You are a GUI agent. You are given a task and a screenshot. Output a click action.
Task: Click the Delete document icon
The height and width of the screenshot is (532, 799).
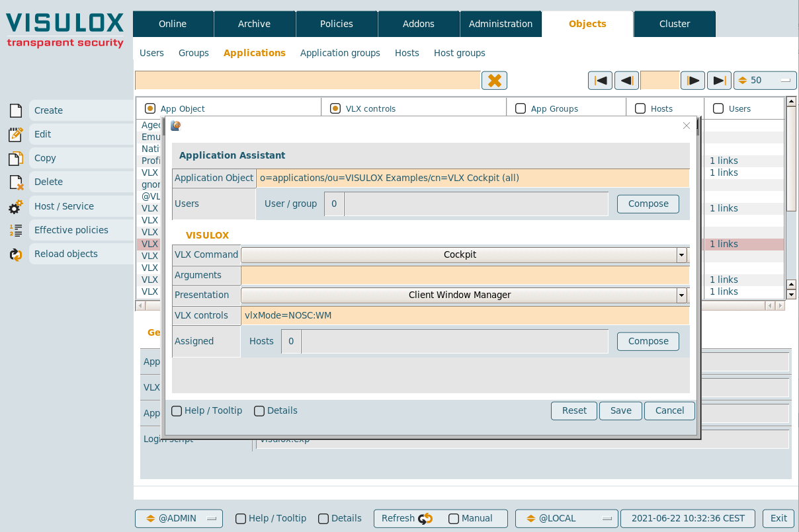click(x=16, y=182)
